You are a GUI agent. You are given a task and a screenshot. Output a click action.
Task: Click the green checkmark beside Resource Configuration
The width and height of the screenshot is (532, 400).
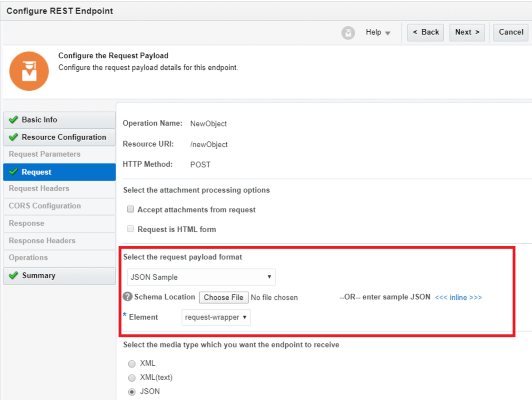[x=12, y=137]
